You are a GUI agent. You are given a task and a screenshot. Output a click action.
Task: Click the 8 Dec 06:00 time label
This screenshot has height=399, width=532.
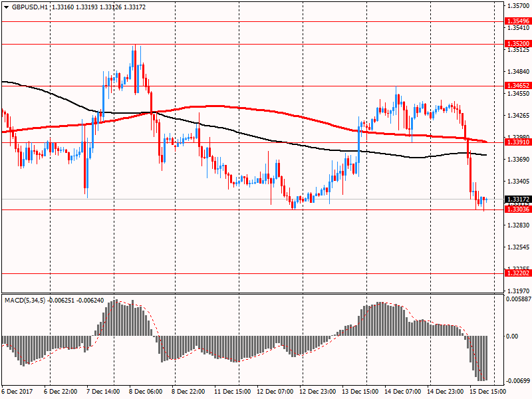pyautogui.click(x=146, y=392)
